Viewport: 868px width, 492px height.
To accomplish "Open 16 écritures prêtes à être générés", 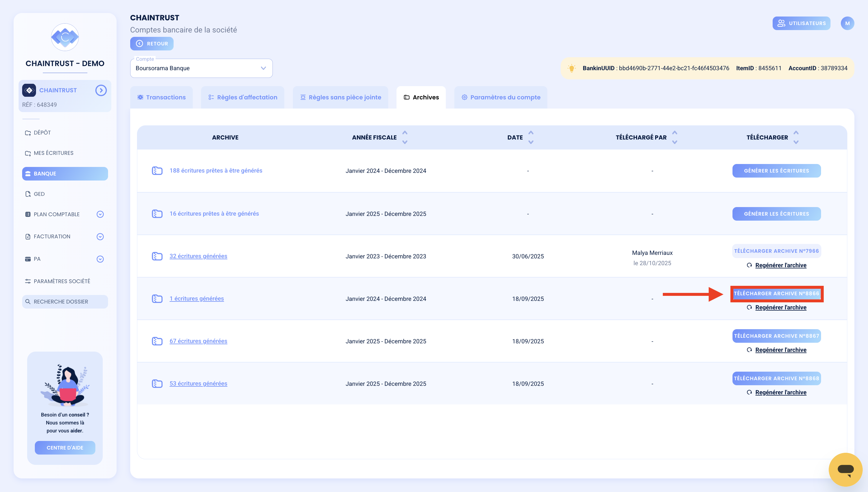I will pos(214,214).
